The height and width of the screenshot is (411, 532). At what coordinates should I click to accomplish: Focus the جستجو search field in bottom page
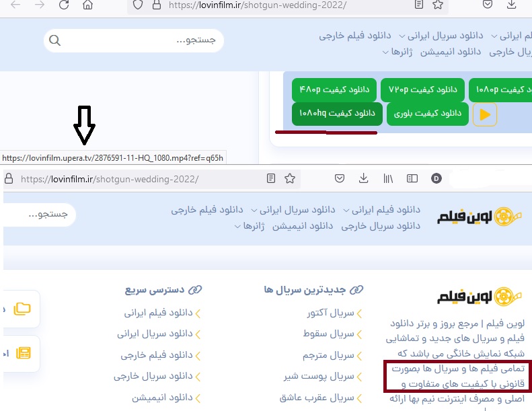click(x=40, y=215)
